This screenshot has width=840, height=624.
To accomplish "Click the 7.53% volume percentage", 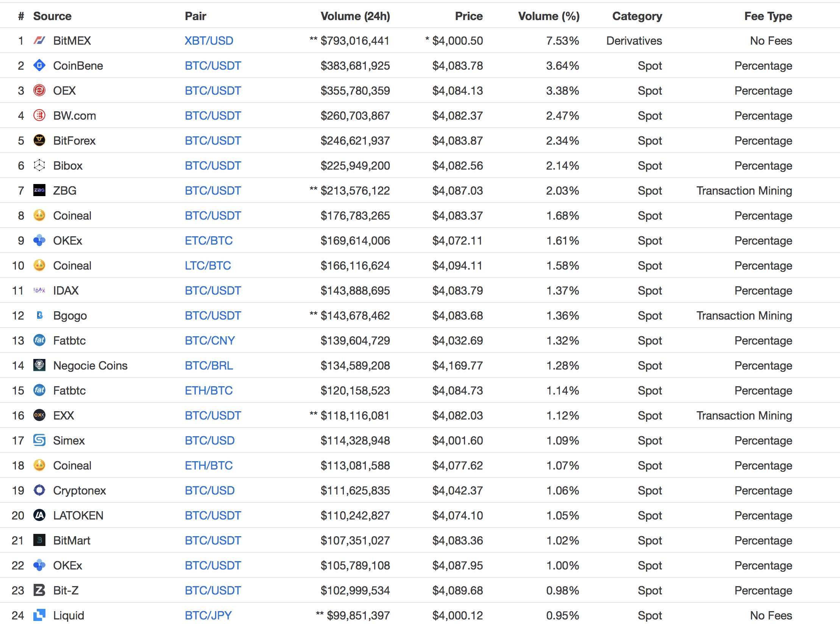I will [562, 41].
